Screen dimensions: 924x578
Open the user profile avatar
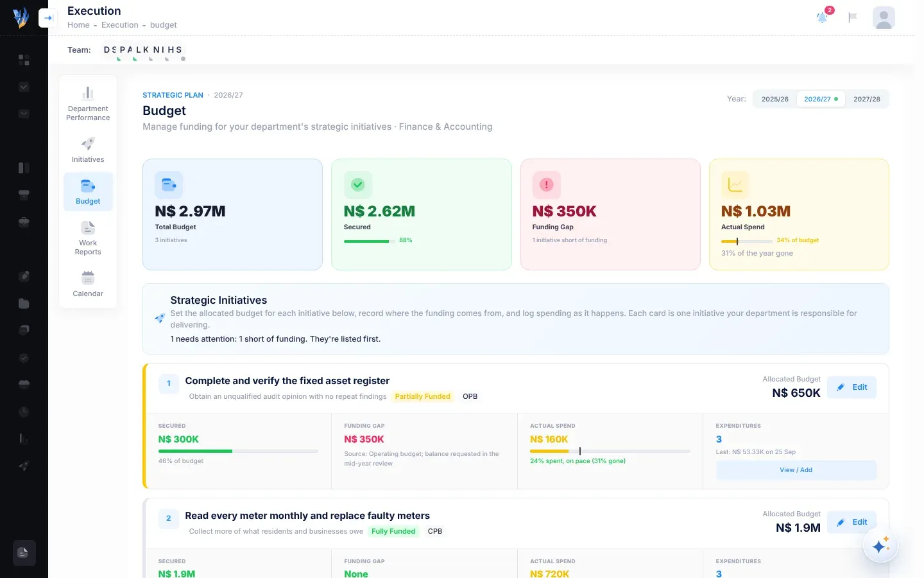pyautogui.click(x=884, y=17)
